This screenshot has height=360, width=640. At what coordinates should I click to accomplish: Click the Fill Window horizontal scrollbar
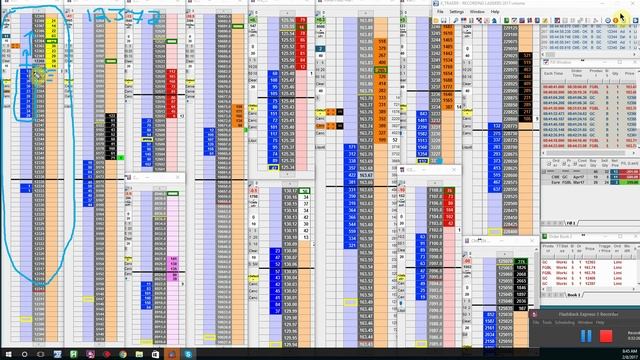tap(589, 153)
